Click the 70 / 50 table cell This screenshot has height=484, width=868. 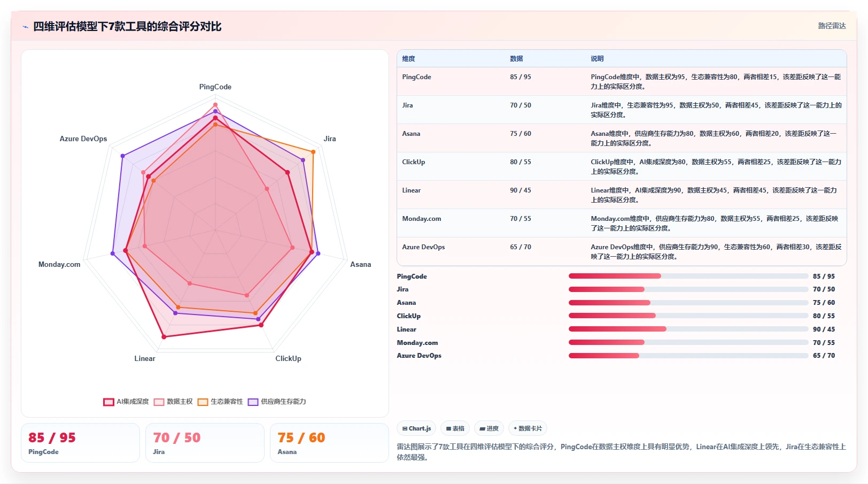[521, 105]
